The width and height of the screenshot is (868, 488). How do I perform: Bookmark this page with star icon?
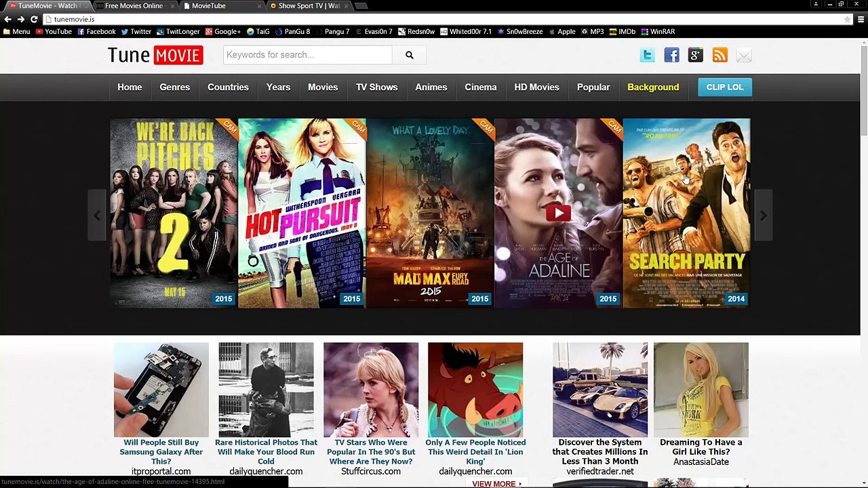tap(848, 19)
